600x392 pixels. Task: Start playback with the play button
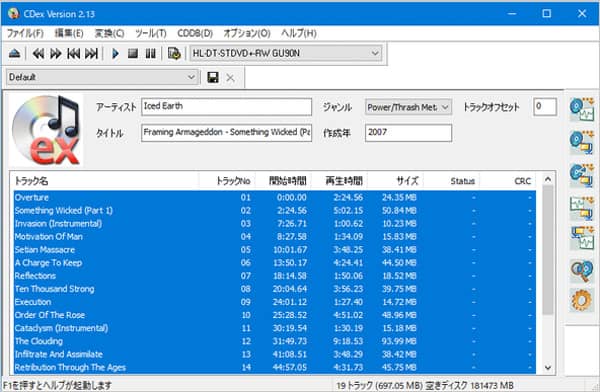coord(115,53)
